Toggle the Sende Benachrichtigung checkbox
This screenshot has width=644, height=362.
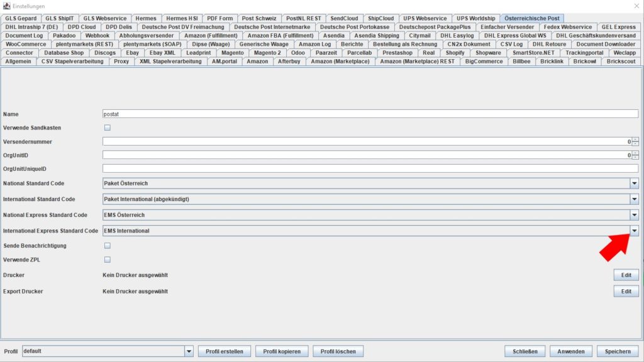pyautogui.click(x=107, y=246)
